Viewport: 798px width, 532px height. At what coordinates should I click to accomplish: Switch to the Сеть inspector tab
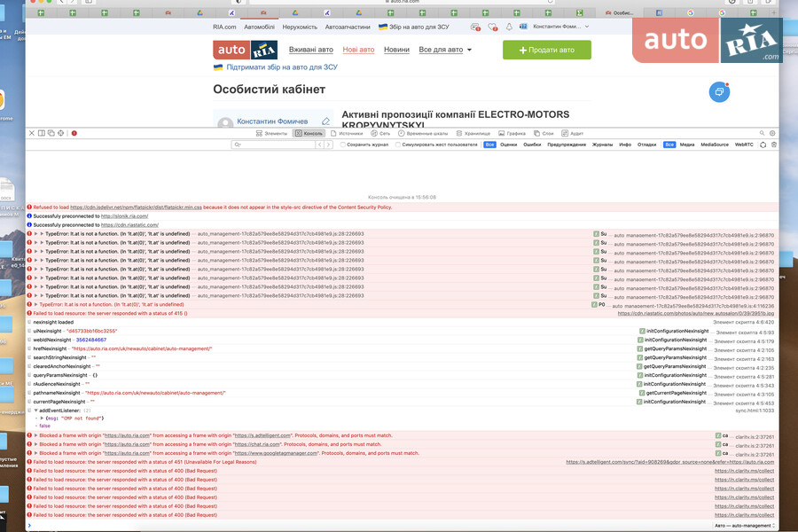coord(380,133)
